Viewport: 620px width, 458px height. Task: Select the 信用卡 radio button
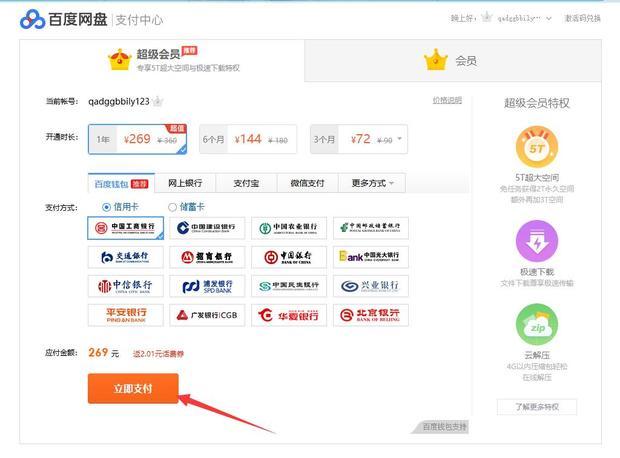pos(106,207)
